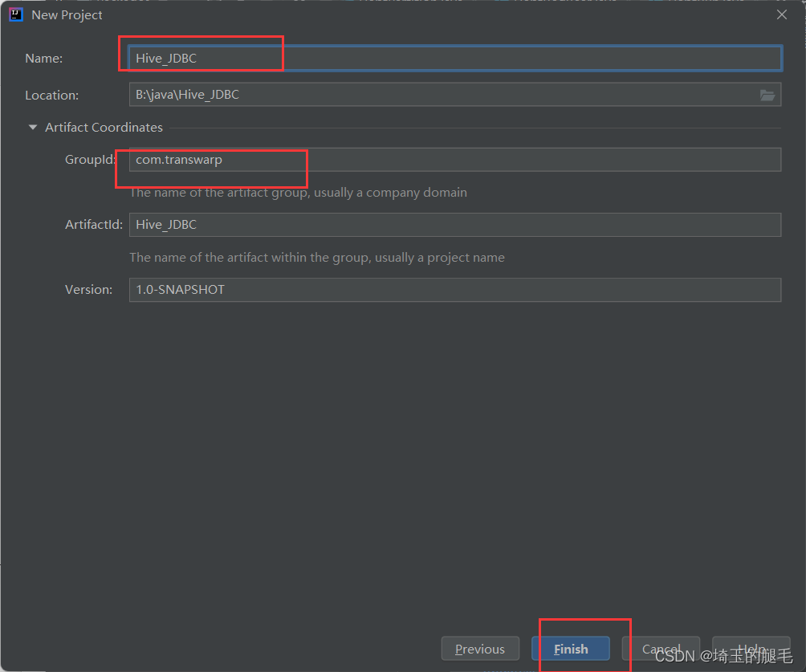This screenshot has height=672, width=806.
Task: Click the IntelliJ IDEA logo in the title bar
Action: 16,14
